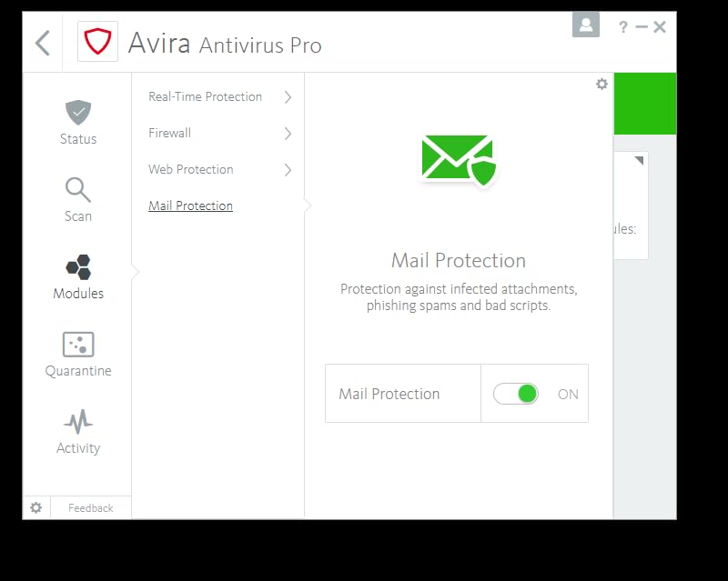Image resolution: width=728 pixels, height=581 pixels.
Task: Select Firewall module
Action: (x=169, y=133)
